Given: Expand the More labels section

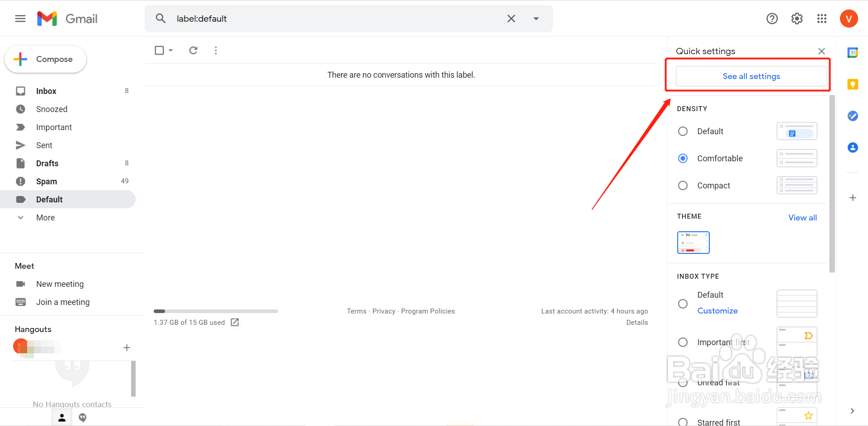Looking at the screenshot, I should pyautogui.click(x=45, y=217).
